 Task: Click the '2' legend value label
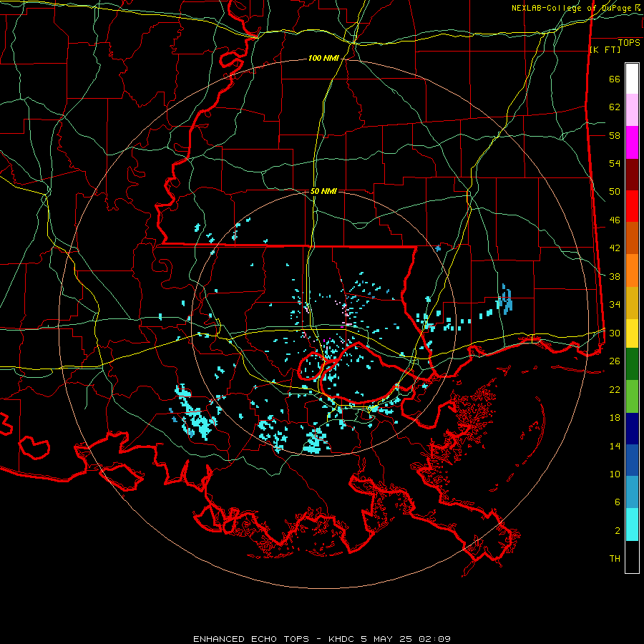tap(618, 531)
